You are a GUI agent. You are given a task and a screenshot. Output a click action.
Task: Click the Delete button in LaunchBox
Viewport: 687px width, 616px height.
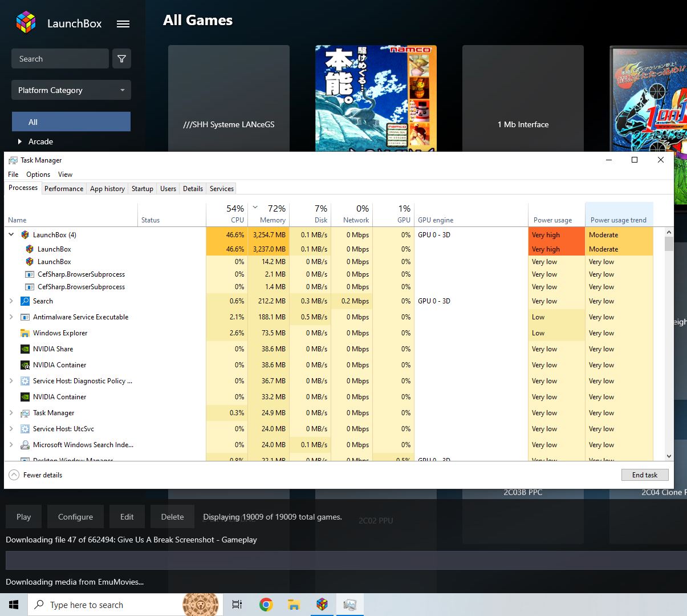tap(172, 517)
